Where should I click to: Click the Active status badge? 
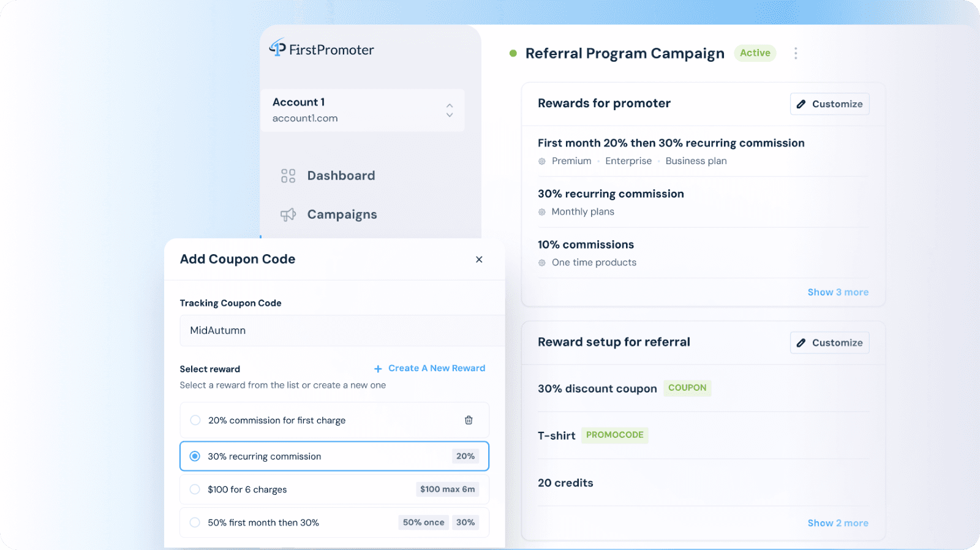(x=755, y=53)
